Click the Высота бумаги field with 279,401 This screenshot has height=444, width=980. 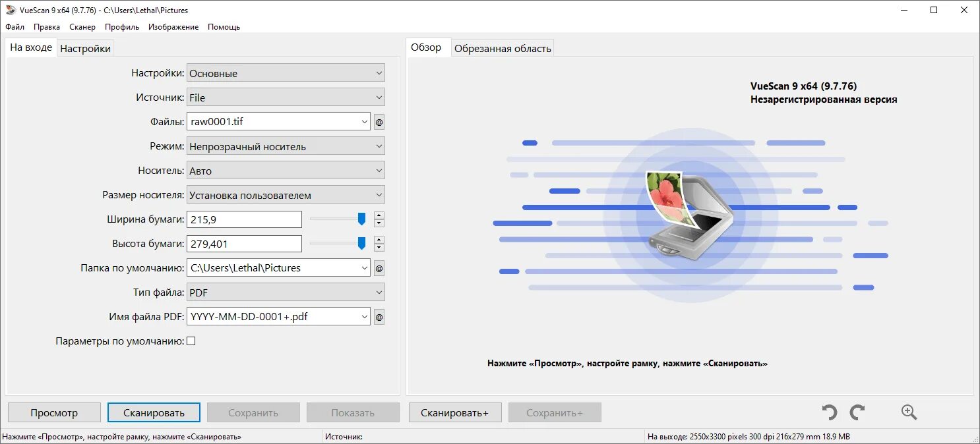[245, 244]
